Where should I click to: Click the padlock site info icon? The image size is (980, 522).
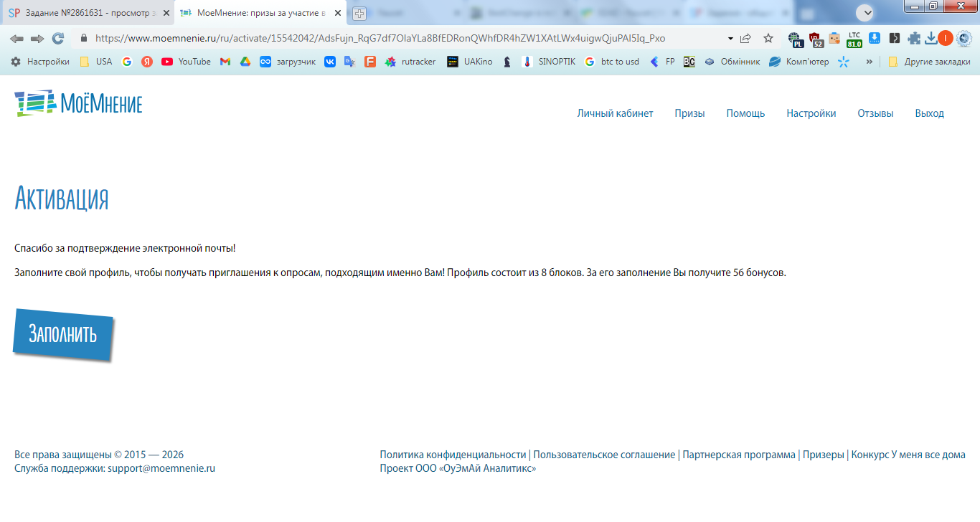click(84, 39)
